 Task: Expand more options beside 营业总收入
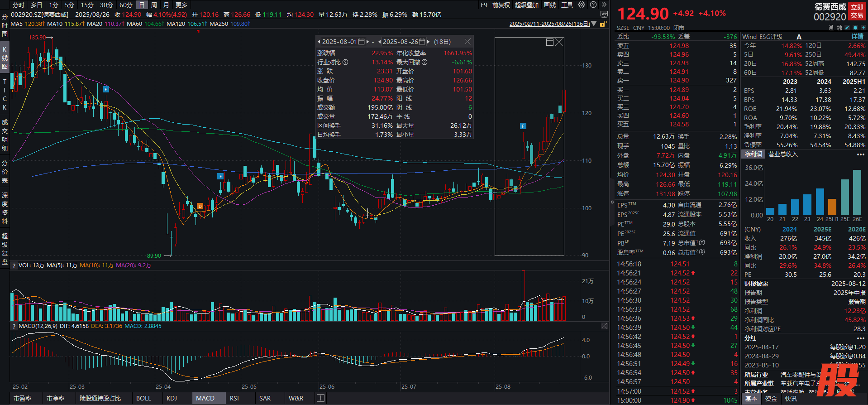tap(860, 154)
